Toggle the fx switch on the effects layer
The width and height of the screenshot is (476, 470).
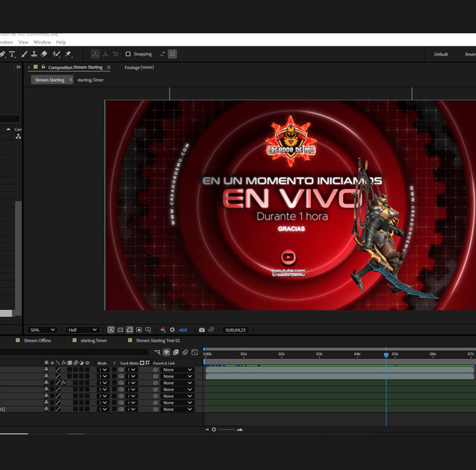point(64,383)
